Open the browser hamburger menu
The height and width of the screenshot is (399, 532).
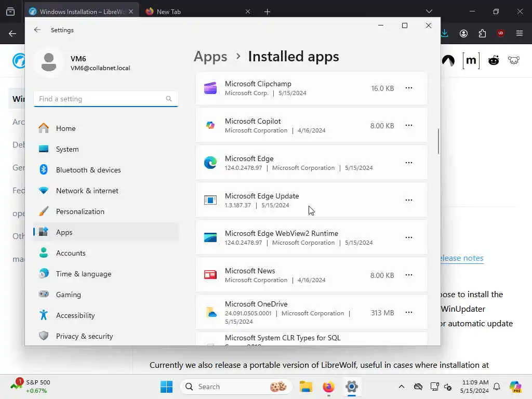520,33
